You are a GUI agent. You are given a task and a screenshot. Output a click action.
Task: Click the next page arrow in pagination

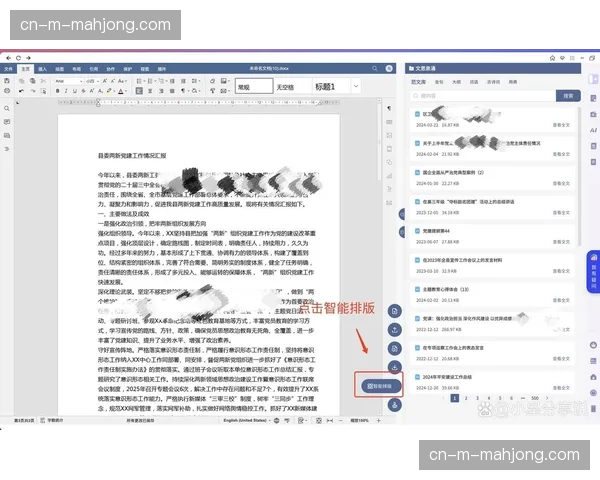point(547,398)
